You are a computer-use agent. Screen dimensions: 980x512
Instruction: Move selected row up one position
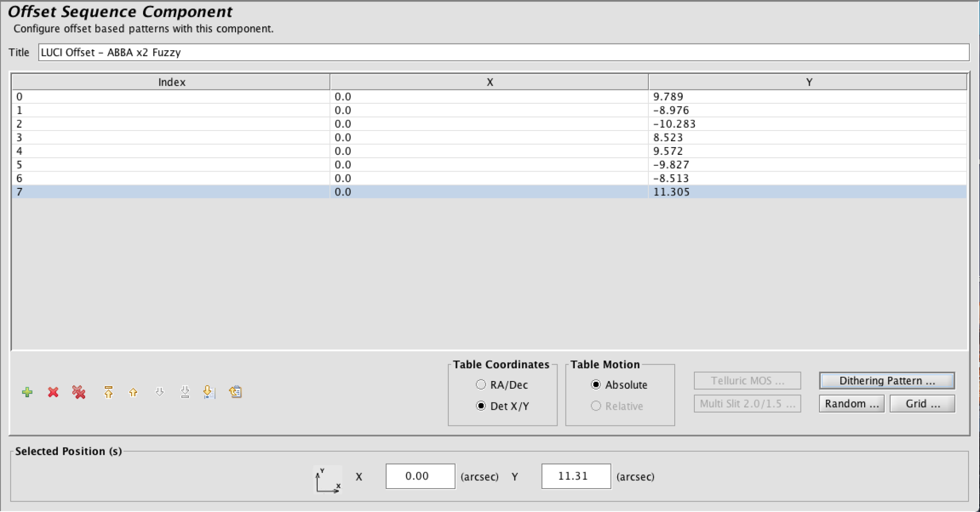tap(134, 392)
